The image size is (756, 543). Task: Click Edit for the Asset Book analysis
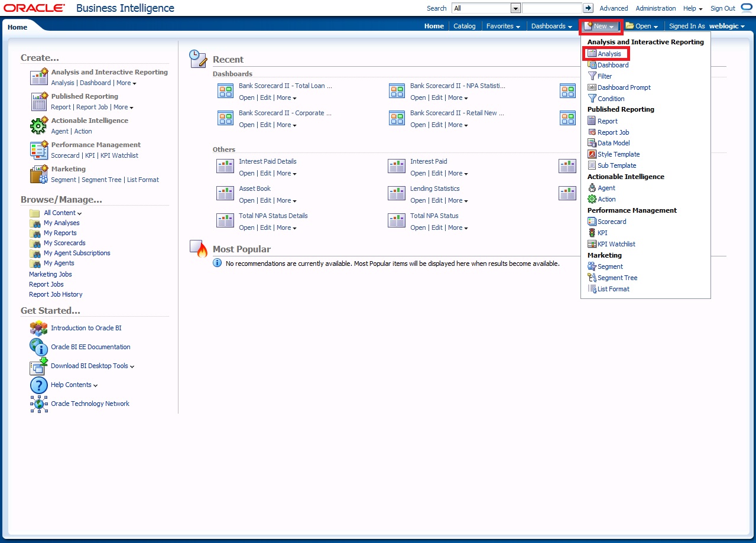(x=265, y=201)
